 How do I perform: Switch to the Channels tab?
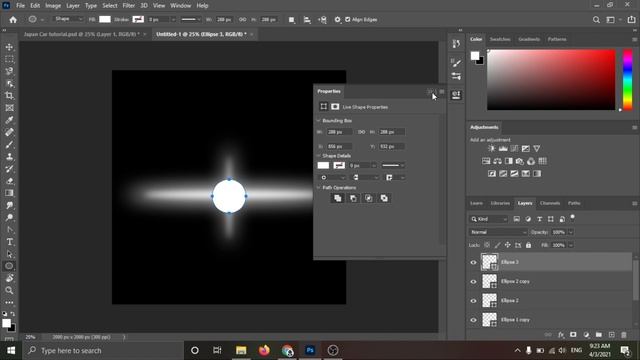pos(550,203)
